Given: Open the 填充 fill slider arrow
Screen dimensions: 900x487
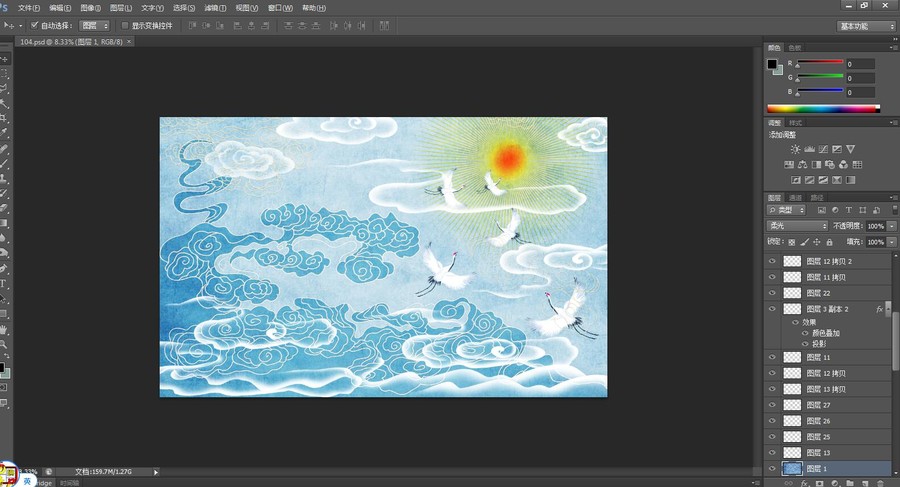Looking at the screenshot, I should click(x=892, y=242).
